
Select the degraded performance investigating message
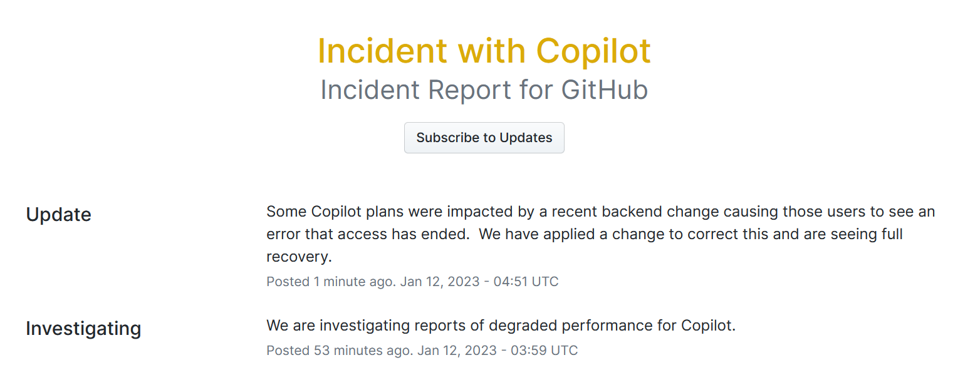click(x=501, y=325)
